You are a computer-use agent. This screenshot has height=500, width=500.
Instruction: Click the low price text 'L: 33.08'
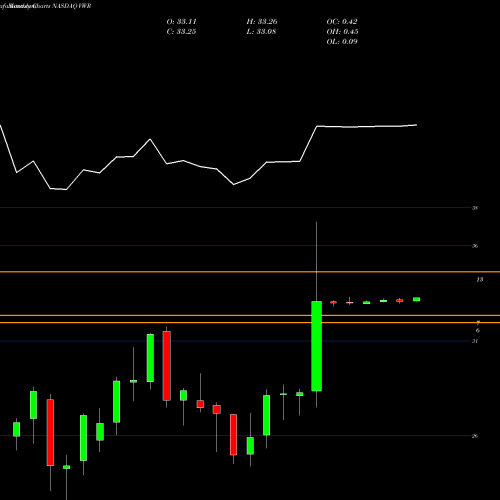click(x=261, y=32)
